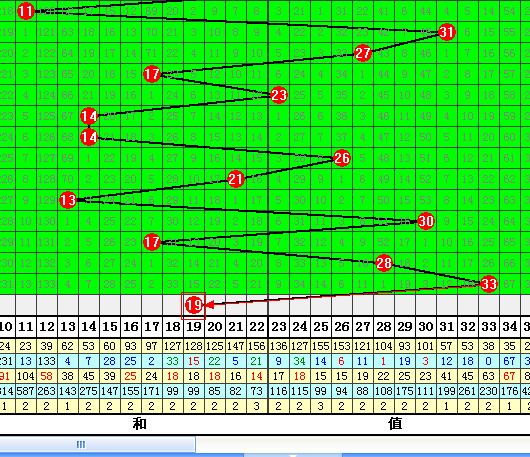The width and height of the screenshot is (530, 457).
Task: Click the 88 statistics cell
Action: pyautogui.click(x=362, y=391)
